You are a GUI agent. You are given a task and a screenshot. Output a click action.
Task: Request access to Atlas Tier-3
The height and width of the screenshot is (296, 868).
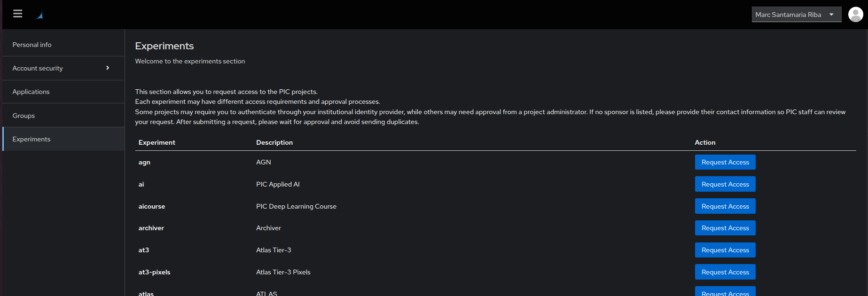[x=725, y=250]
